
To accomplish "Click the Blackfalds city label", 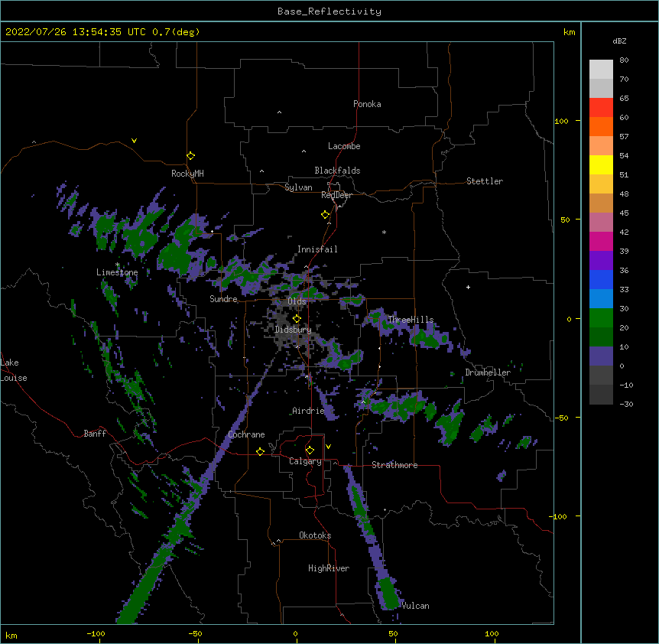I will pyautogui.click(x=337, y=171).
